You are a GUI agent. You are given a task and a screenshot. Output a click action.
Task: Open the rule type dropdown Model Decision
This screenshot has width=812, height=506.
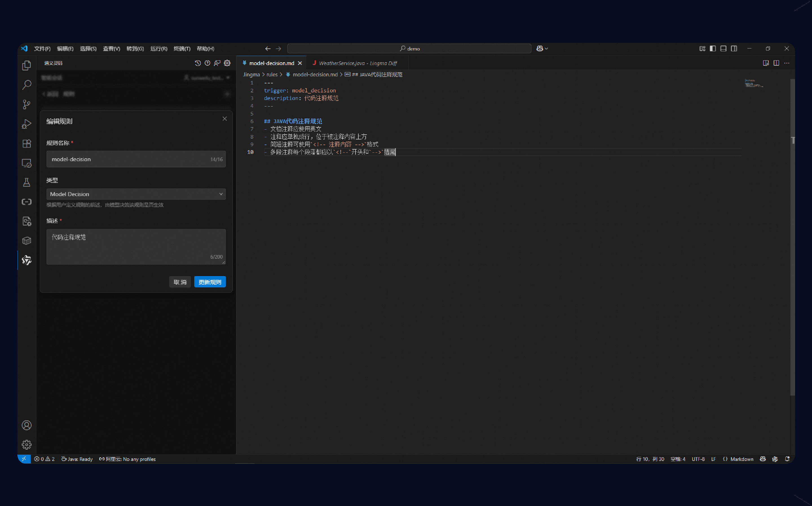click(136, 194)
